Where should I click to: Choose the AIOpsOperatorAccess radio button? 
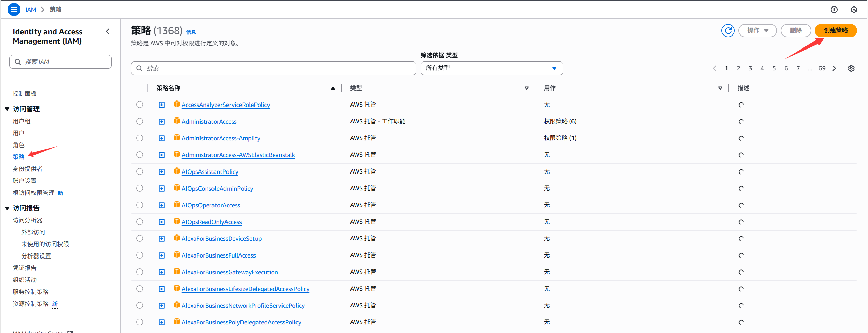(140, 205)
